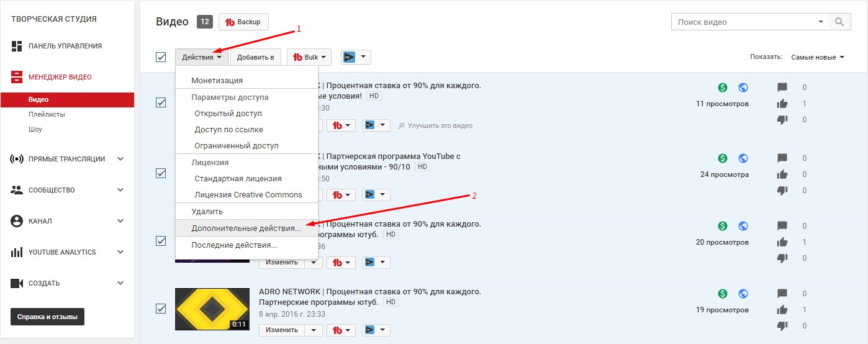Screen dimensions: 868x344
Task: Click Изменить button in 19 просмотров row
Action: click(282, 330)
